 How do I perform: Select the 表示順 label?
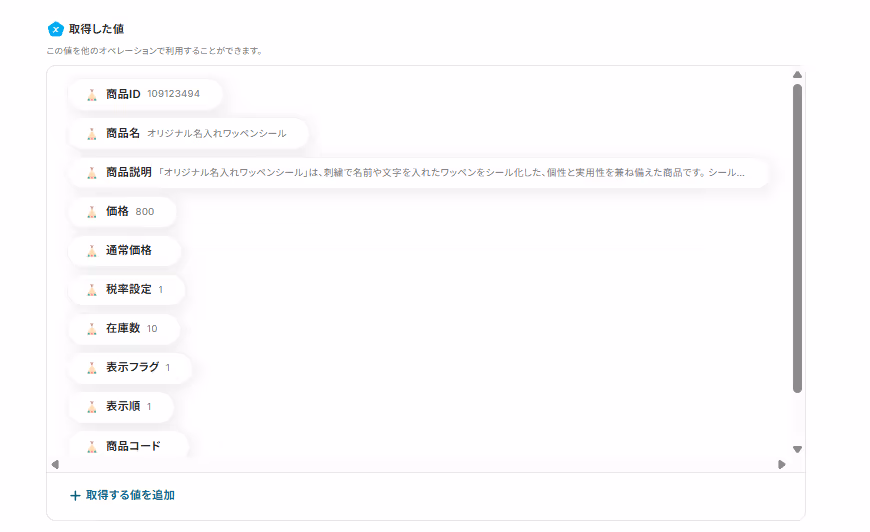(123, 406)
